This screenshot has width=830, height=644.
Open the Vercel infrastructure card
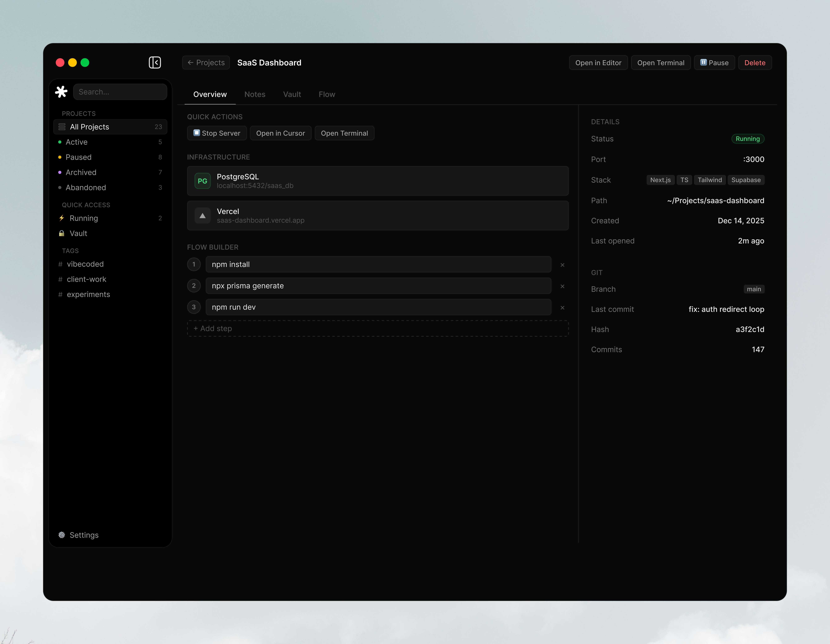[x=378, y=215]
